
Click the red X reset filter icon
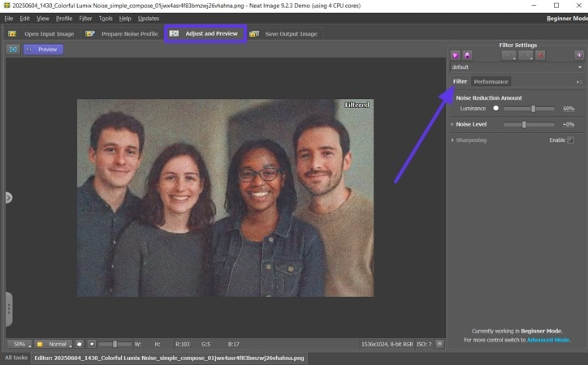(x=540, y=55)
